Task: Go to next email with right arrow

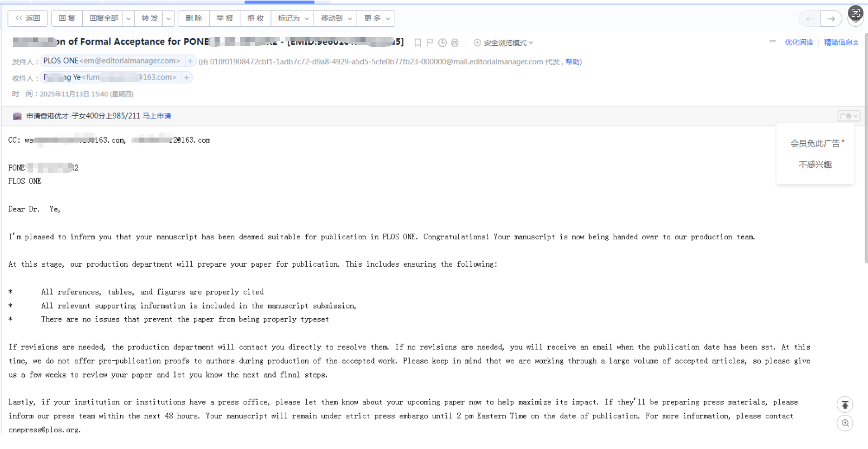Action: 831,18
